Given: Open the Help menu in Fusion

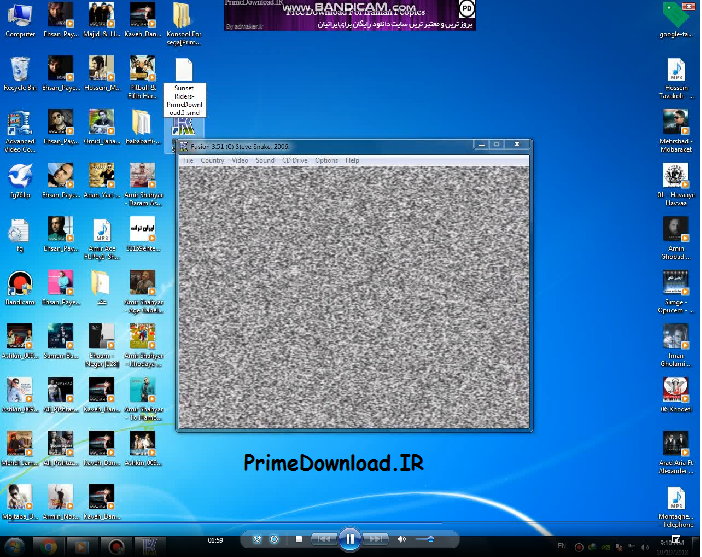Looking at the screenshot, I should (x=352, y=160).
